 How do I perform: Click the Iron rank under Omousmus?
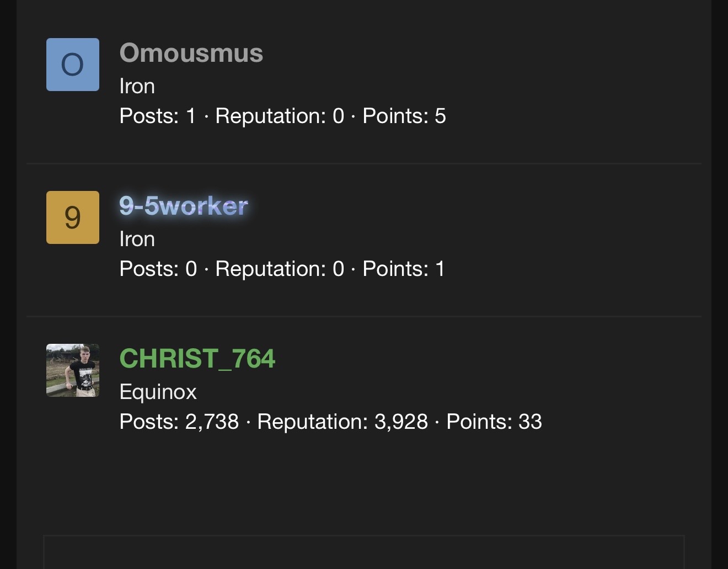click(137, 86)
